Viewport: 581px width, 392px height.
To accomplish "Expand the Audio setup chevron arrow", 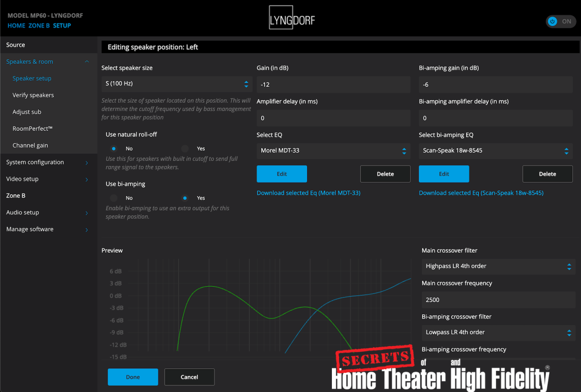I will [x=87, y=213].
